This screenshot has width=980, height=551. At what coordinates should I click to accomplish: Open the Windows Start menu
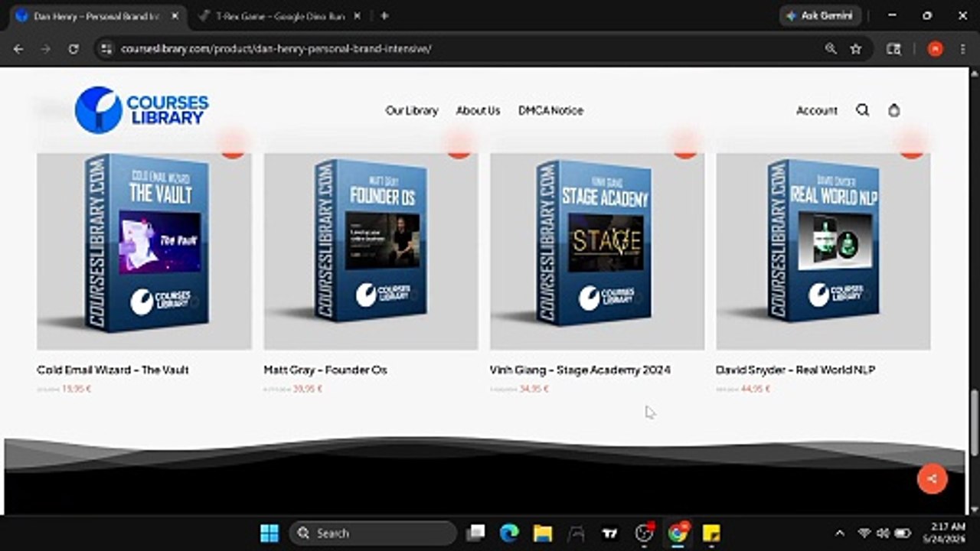click(x=269, y=533)
